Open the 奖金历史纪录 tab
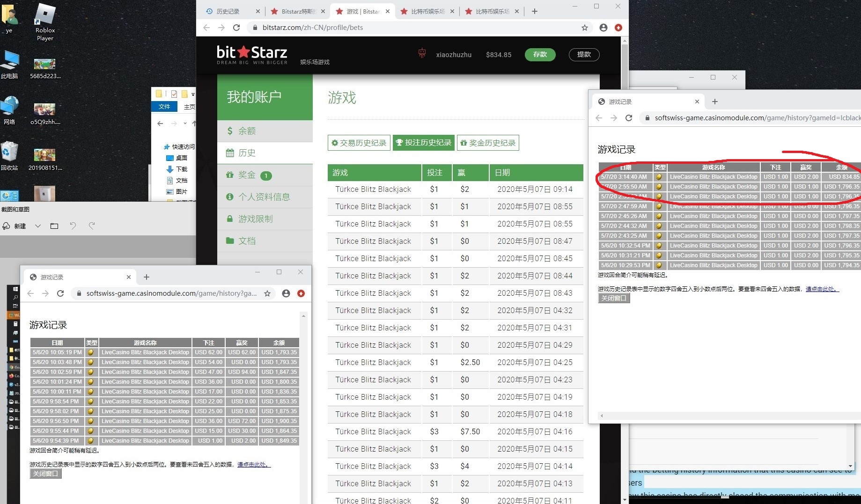Viewport: 861px width, 504px height. point(488,143)
